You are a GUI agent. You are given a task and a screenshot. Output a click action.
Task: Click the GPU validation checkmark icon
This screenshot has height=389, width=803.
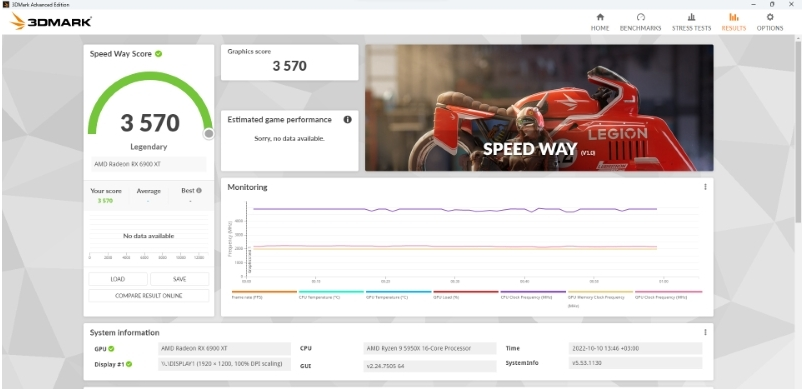click(111, 349)
